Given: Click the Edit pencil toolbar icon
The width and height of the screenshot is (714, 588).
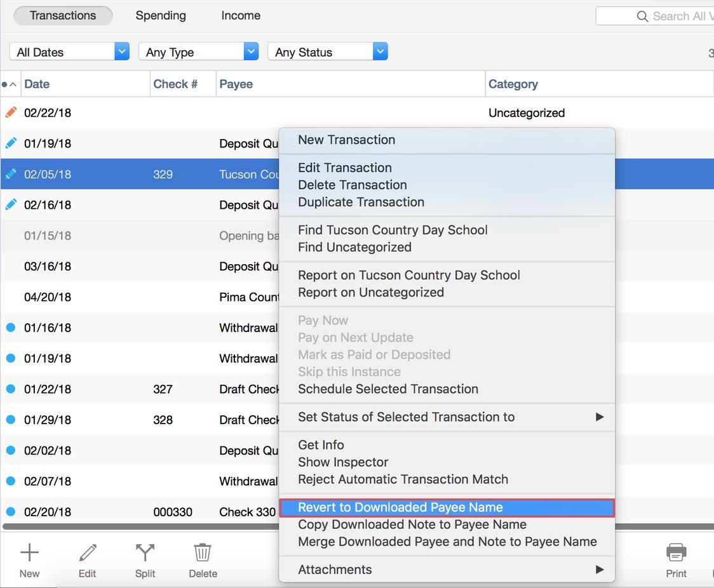Looking at the screenshot, I should 88,553.
